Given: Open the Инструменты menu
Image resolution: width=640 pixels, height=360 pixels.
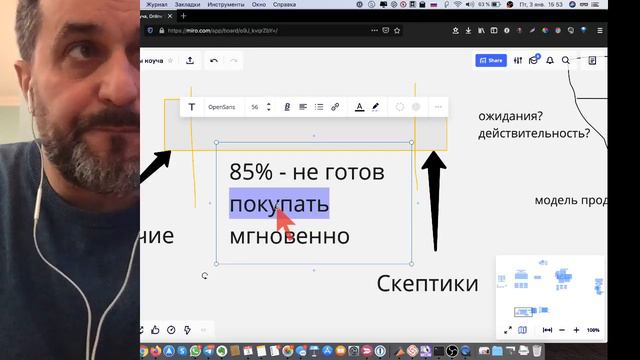Looking at the screenshot, I should pos(226,4).
